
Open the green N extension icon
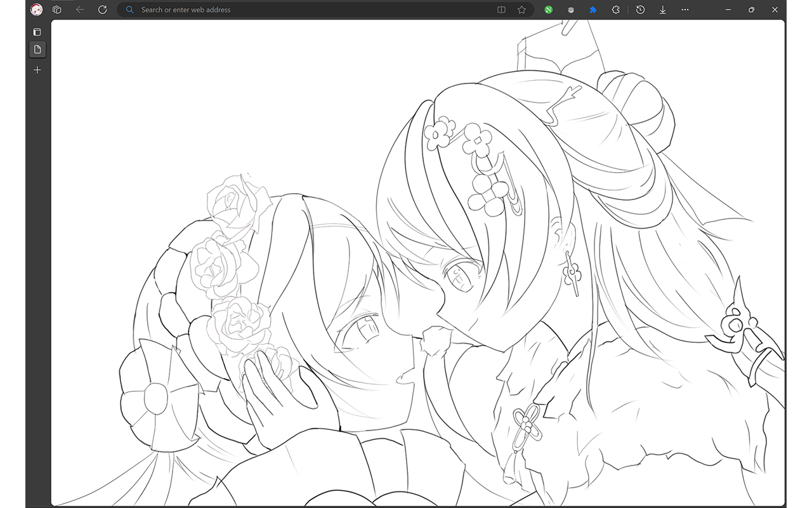pyautogui.click(x=548, y=10)
